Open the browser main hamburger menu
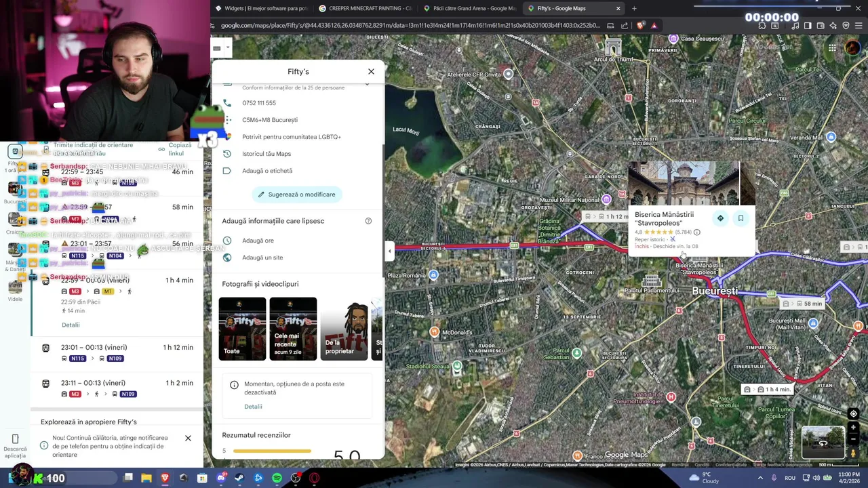Image resolution: width=868 pixels, height=488 pixels. (x=859, y=26)
